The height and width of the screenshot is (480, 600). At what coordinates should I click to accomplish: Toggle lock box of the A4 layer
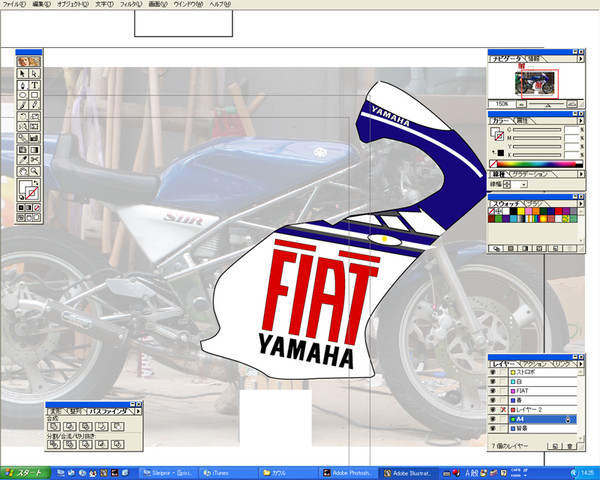click(503, 419)
